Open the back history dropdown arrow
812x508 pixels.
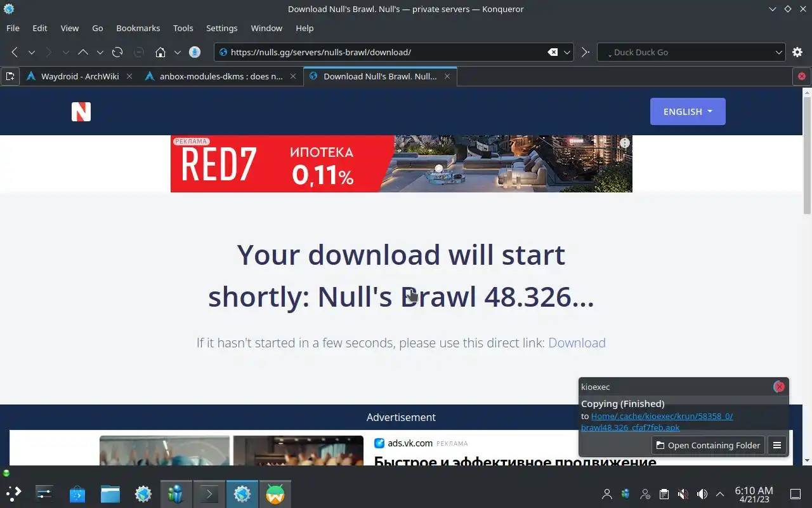(31, 52)
